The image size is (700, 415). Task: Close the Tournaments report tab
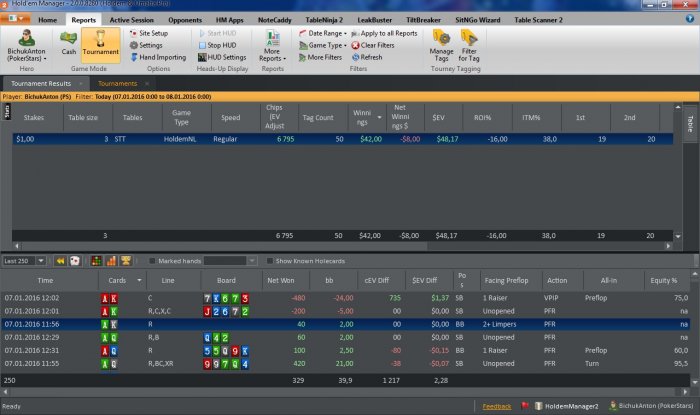pyautogui.click(x=147, y=83)
